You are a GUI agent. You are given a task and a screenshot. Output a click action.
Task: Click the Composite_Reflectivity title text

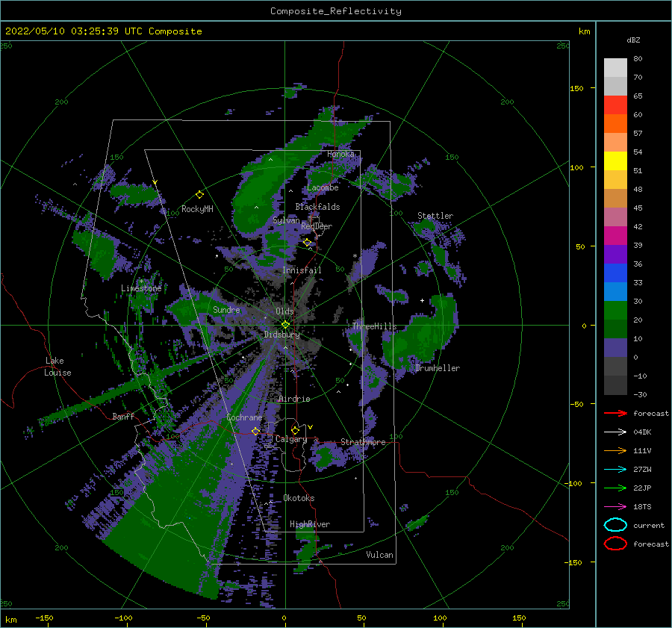[336, 11]
